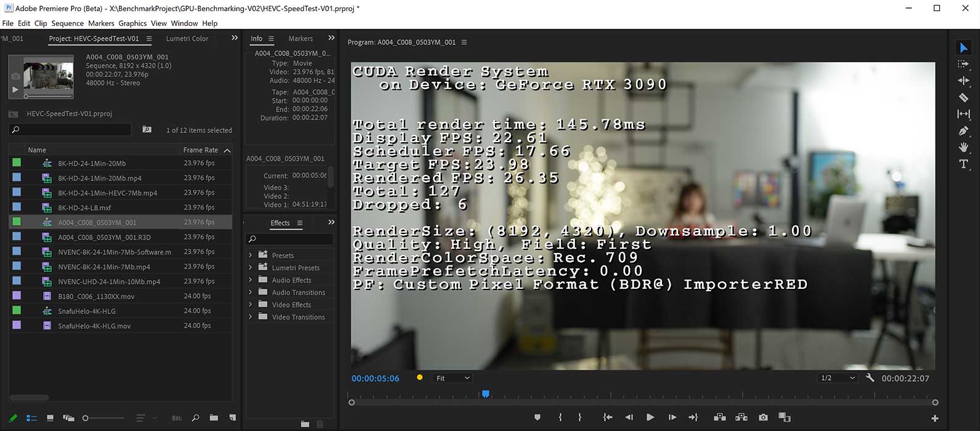Select the Pen tool

click(963, 131)
